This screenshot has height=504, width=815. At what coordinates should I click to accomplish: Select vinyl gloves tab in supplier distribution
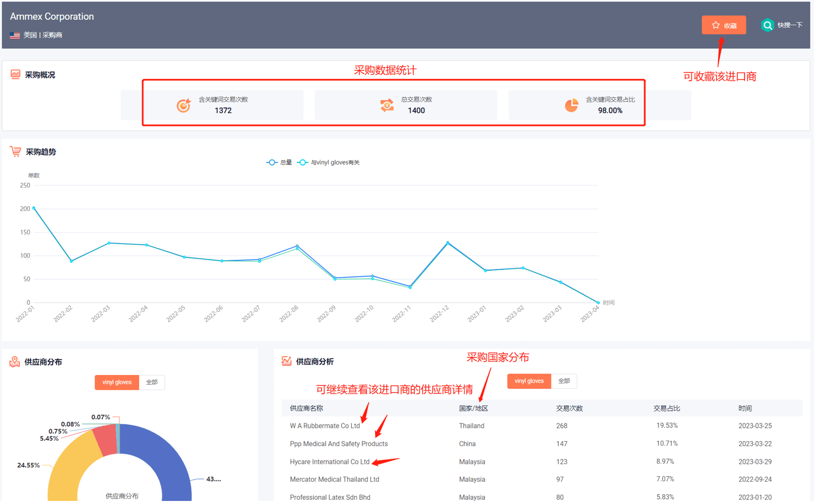(x=117, y=382)
